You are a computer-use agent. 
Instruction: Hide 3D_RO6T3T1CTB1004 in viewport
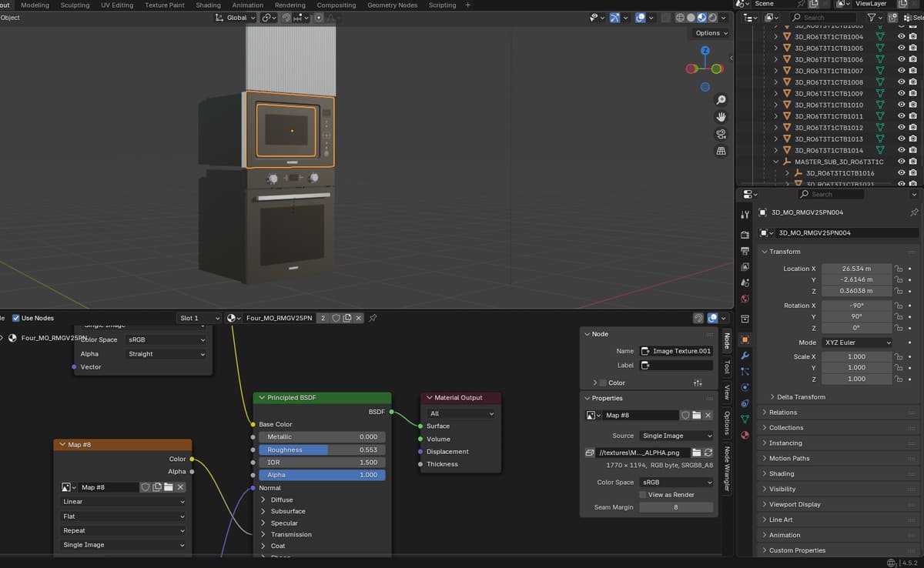click(x=902, y=36)
